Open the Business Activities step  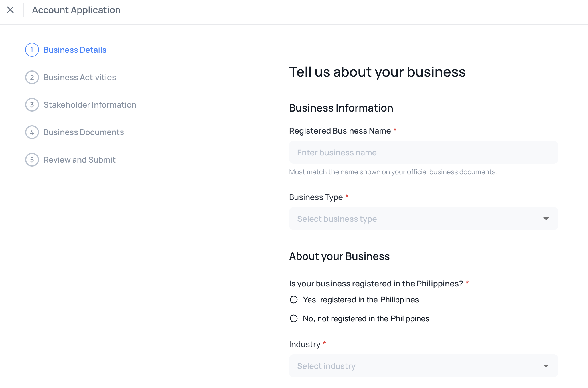(80, 78)
